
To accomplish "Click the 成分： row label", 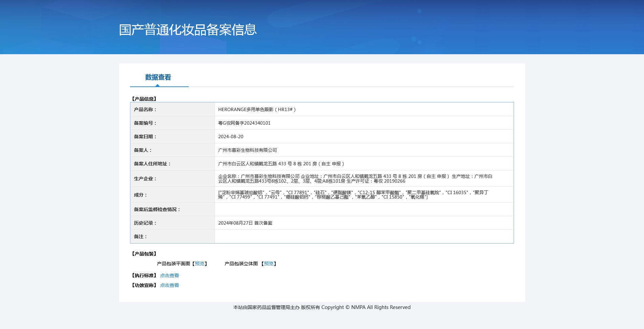I will pyautogui.click(x=140, y=195).
